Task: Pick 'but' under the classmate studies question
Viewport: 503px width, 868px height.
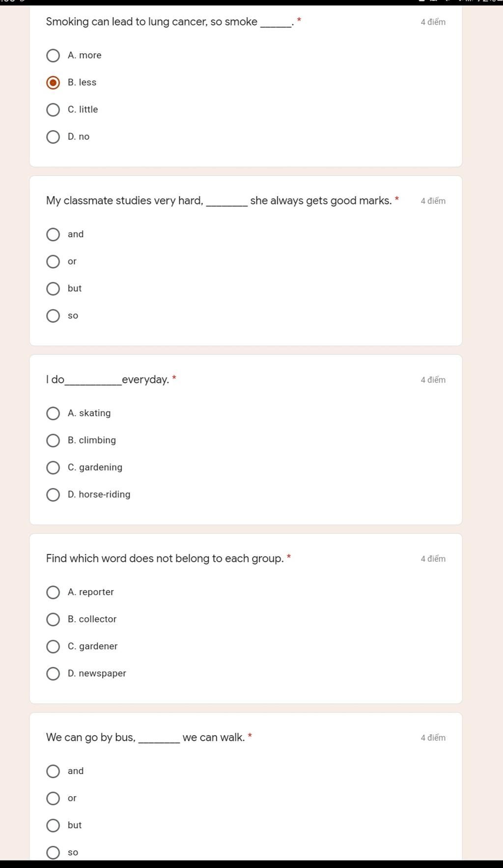Action: (x=53, y=289)
